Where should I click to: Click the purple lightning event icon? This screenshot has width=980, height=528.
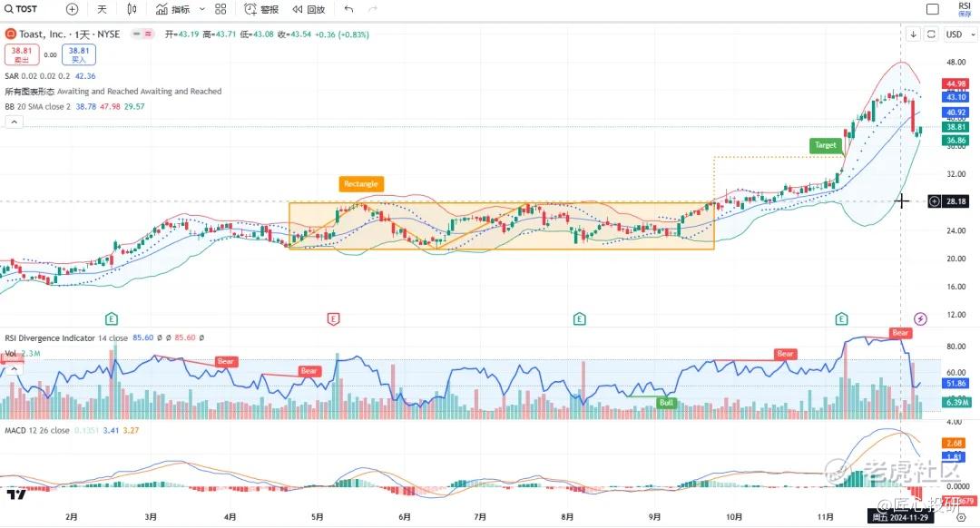(920, 319)
